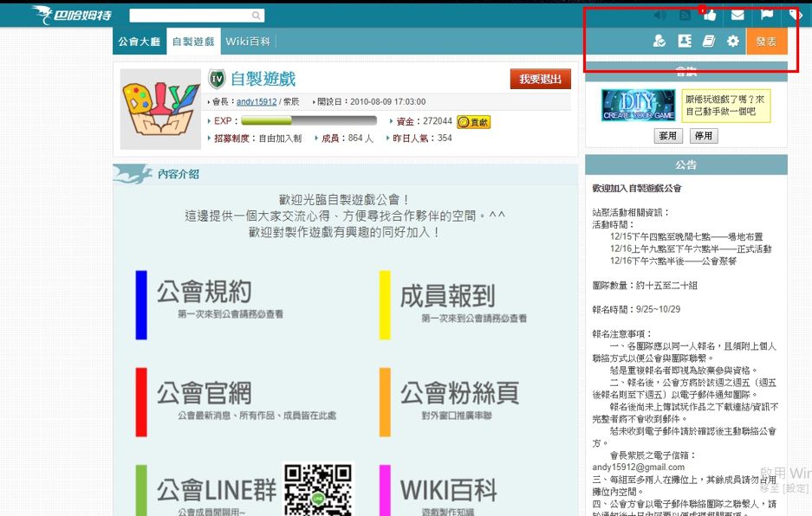Click the RSS feed icon
812x516 pixels.
click(685, 16)
